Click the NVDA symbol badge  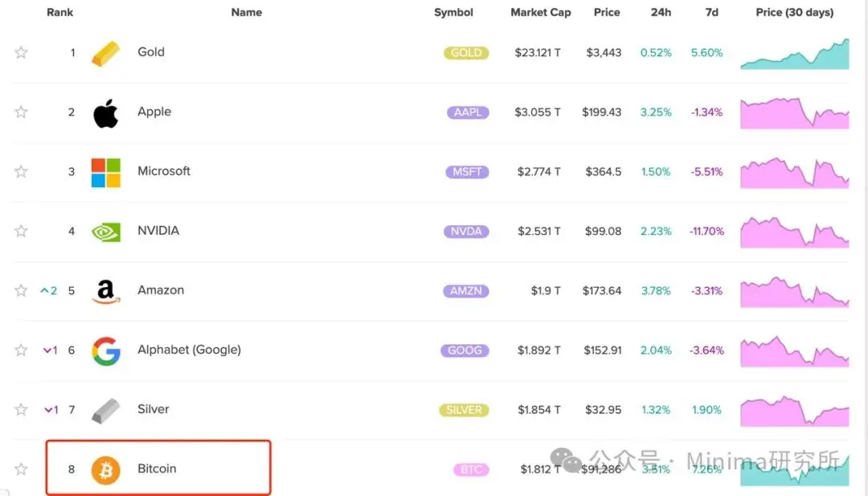[x=466, y=232]
